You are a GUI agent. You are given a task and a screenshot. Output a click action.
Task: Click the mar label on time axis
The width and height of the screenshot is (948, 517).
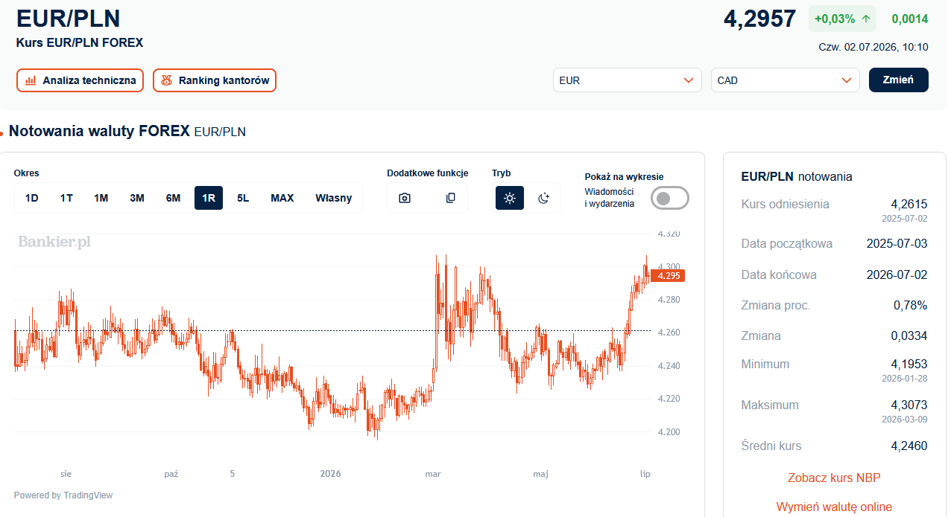click(x=433, y=473)
